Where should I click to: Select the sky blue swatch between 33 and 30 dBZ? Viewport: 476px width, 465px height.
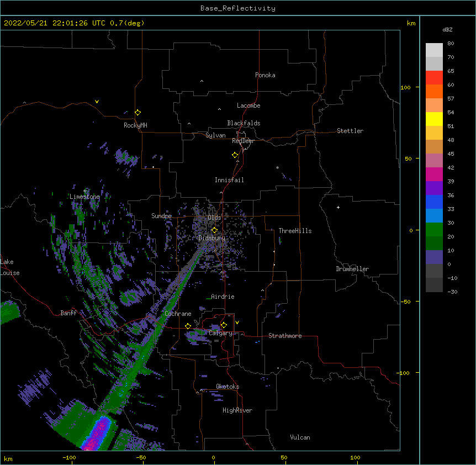[x=434, y=216]
